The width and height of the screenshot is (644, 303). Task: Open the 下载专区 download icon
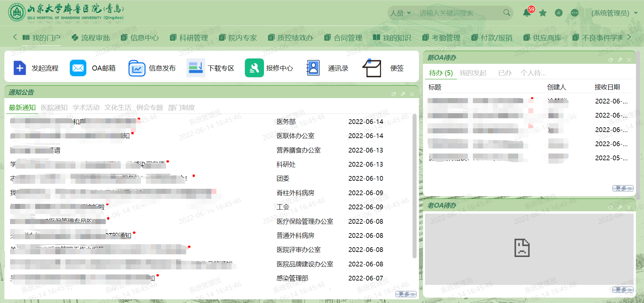point(196,68)
